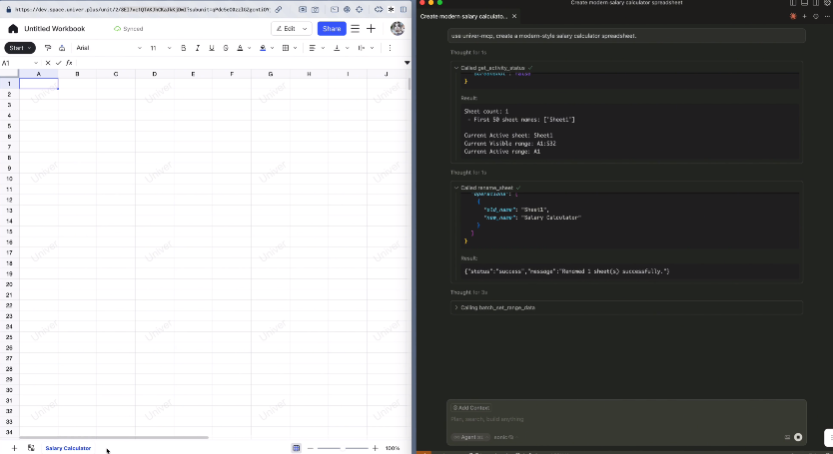
Task: Click inside the formula bar input
Action: point(239,63)
